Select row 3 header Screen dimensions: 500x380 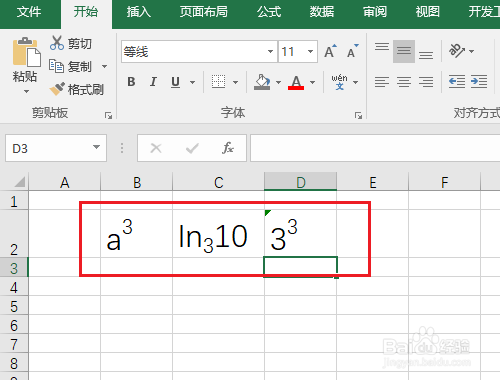coord(14,268)
